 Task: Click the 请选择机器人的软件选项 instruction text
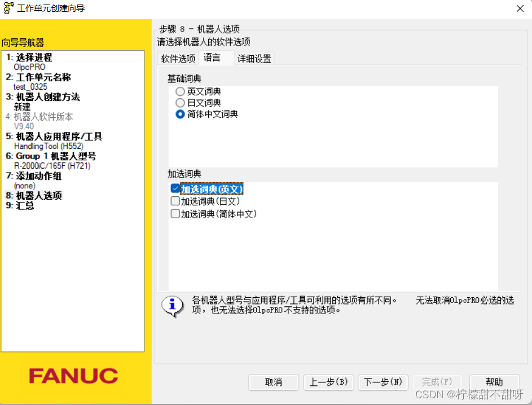click(204, 42)
